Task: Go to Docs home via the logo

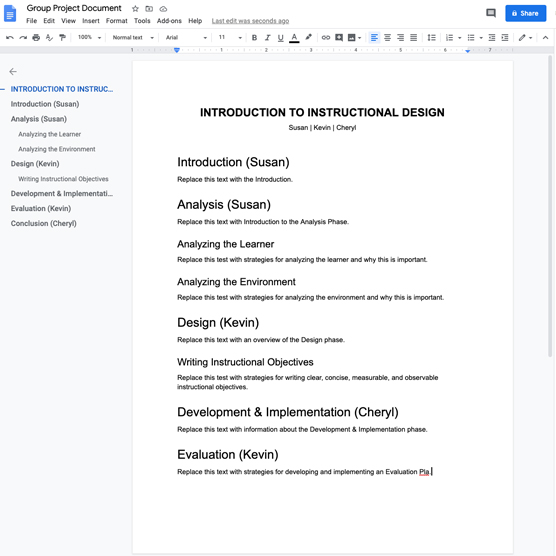Action: (10, 13)
